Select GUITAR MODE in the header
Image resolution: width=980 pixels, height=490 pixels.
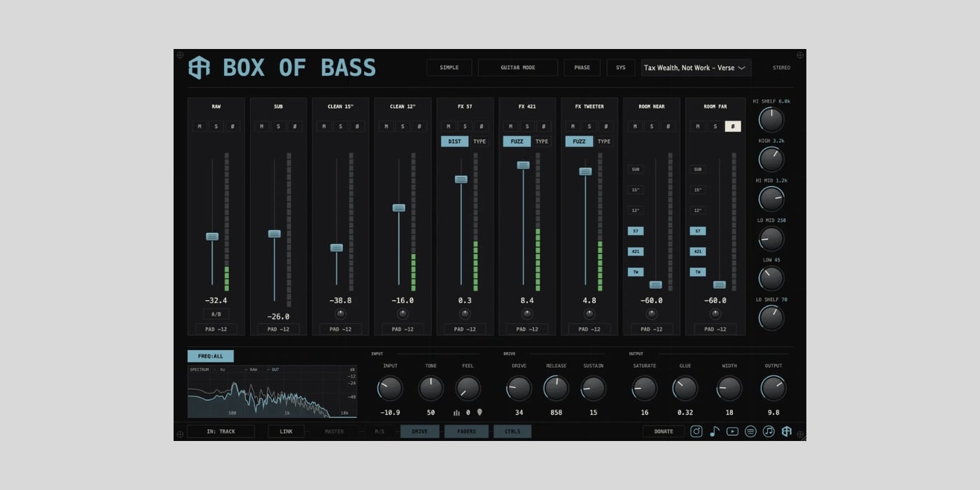(x=518, y=68)
